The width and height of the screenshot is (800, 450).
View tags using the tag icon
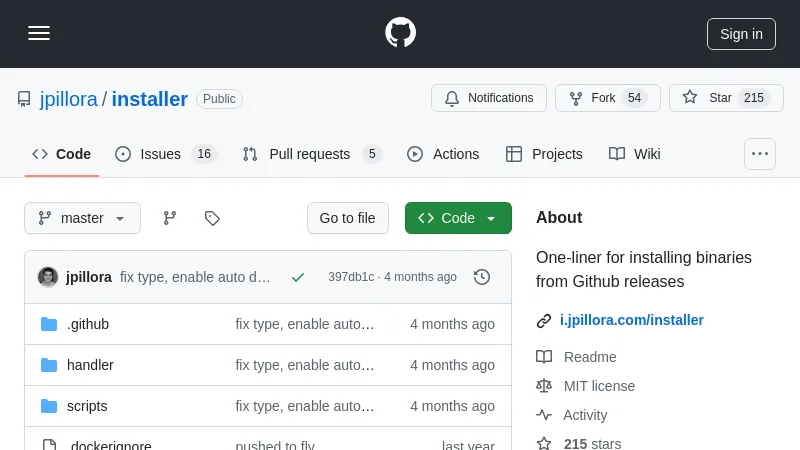(x=212, y=218)
